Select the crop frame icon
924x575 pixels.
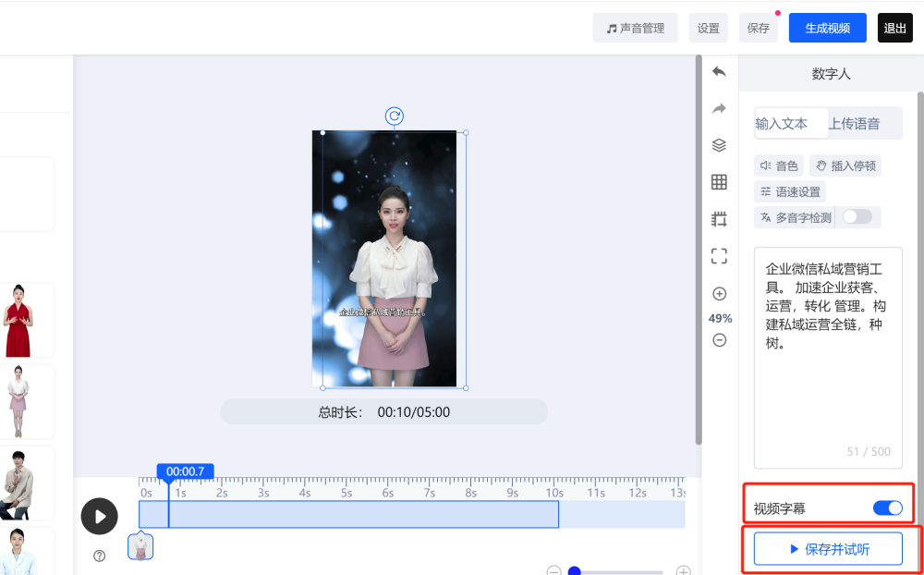click(719, 219)
